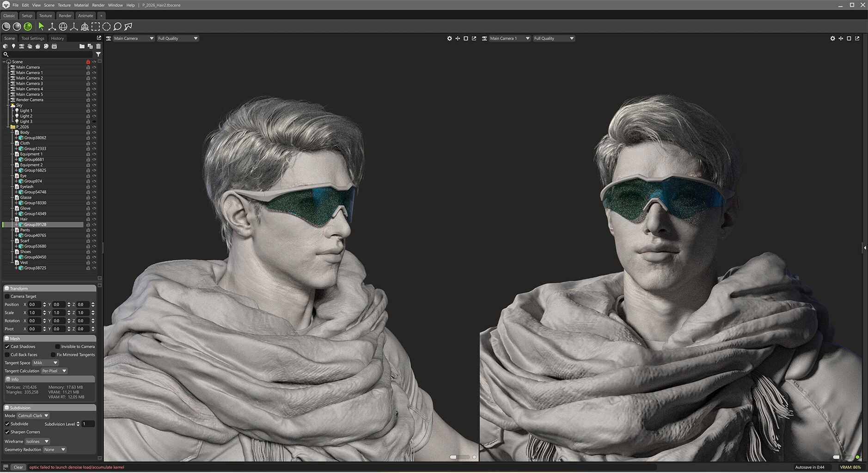Collapse the Subdivision section header
The height and width of the screenshot is (473, 868).
[x=49, y=408]
